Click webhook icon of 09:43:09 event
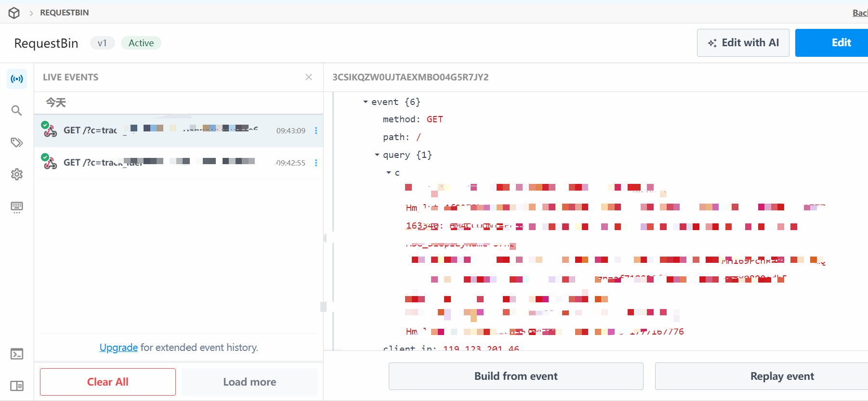This screenshot has height=401, width=868. click(x=50, y=130)
